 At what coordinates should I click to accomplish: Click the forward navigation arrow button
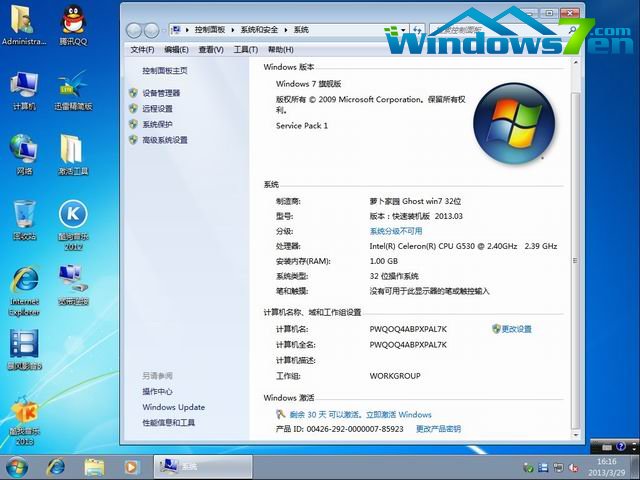click(x=151, y=30)
